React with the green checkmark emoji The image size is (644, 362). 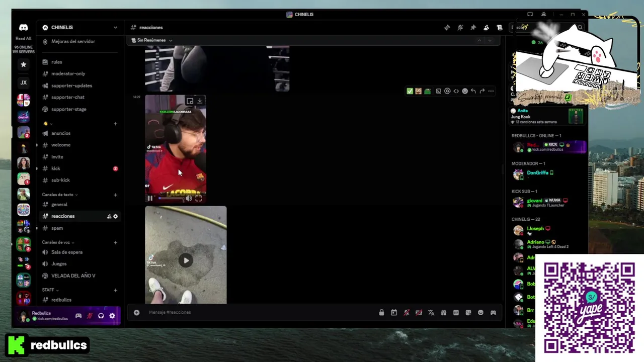[x=410, y=91]
